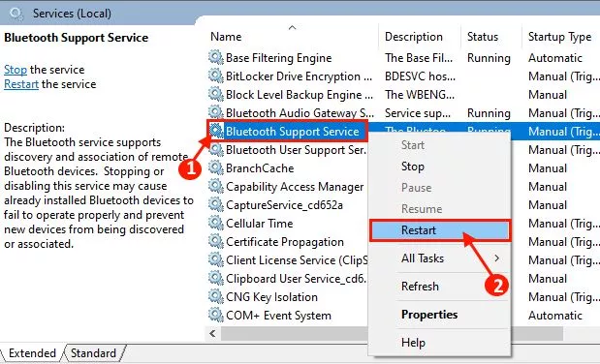
Task: Click the CaptureService_cd652a gear icon
Action: [x=216, y=204]
